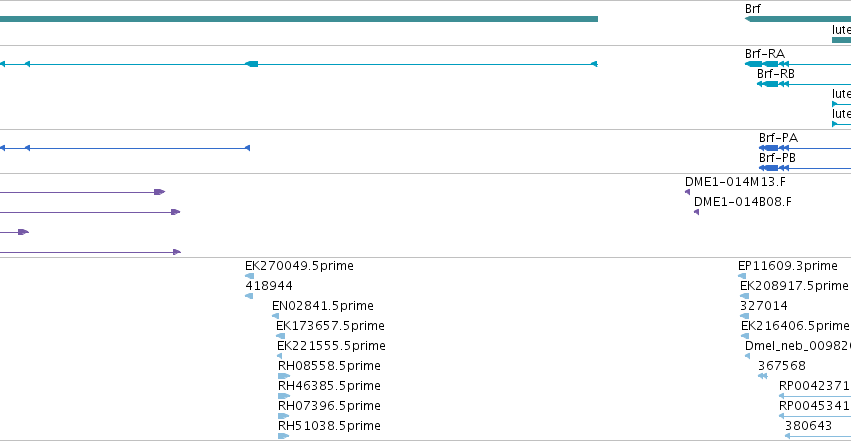The height and width of the screenshot is (441, 851).
Task: Click the EN02841.5prime label
Action: coord(323,306)
